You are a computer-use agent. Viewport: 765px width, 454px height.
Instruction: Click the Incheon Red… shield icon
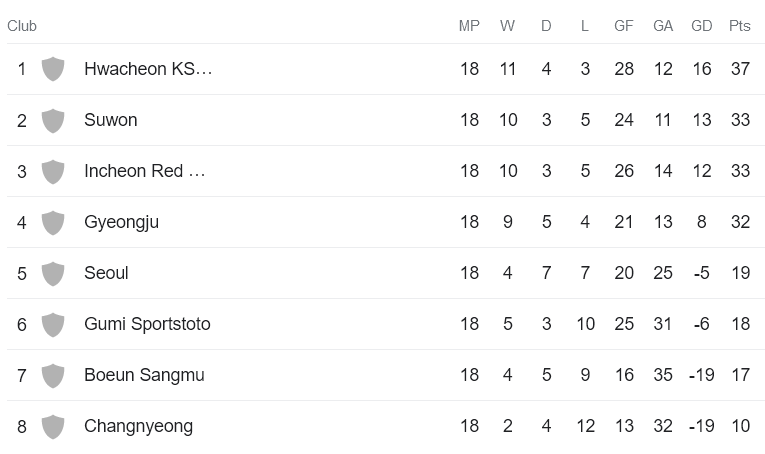[x=53, y=171]
